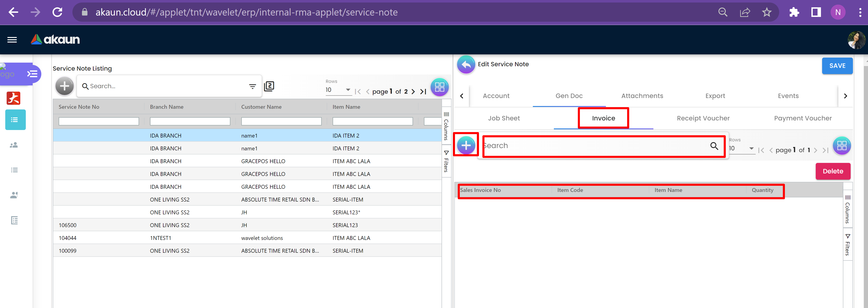This screenshot has width=868, height=308.
Task: Toggle the Columns side panel in listing
Action: click(446, 126)
